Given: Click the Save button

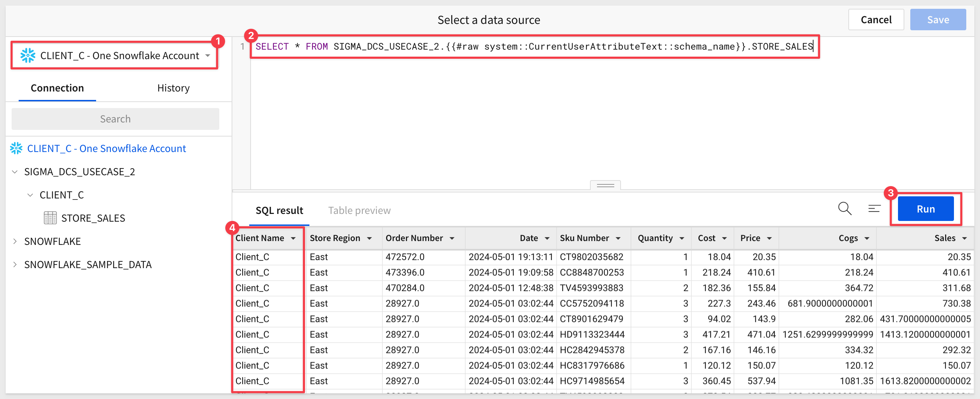Looking at the screenshot, I should (938, 19).
